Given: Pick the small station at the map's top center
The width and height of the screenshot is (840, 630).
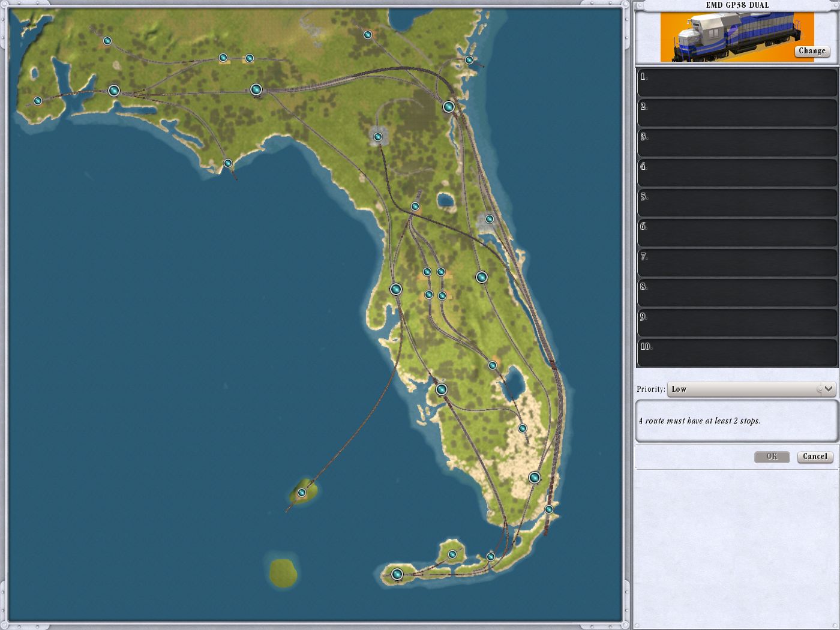Looking at the screenshot, I should [367, 35].
